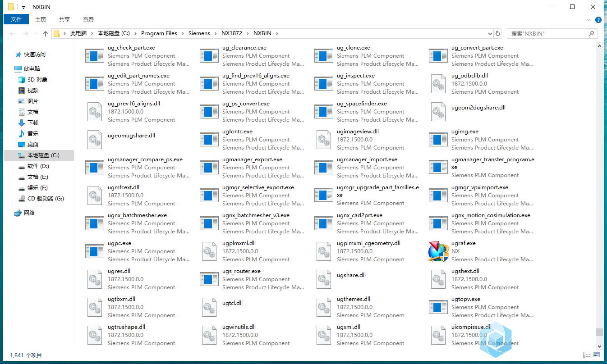
Task: Open 图片 folder in sidebar
Action: 33,101
